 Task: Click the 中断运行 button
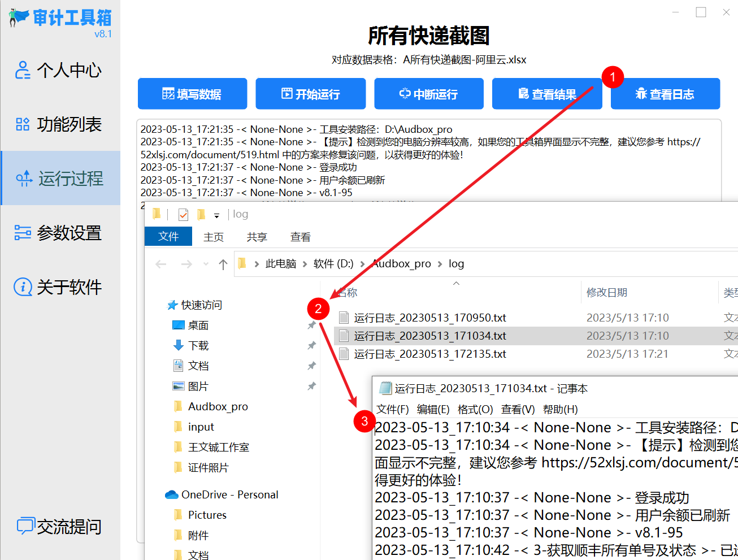tap(428, 93)
